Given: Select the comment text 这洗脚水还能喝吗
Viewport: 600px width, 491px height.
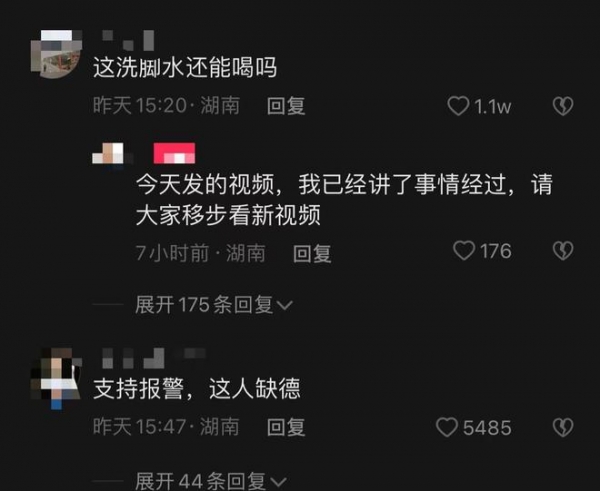Looking at the screenshot, I should coord(185,68).
